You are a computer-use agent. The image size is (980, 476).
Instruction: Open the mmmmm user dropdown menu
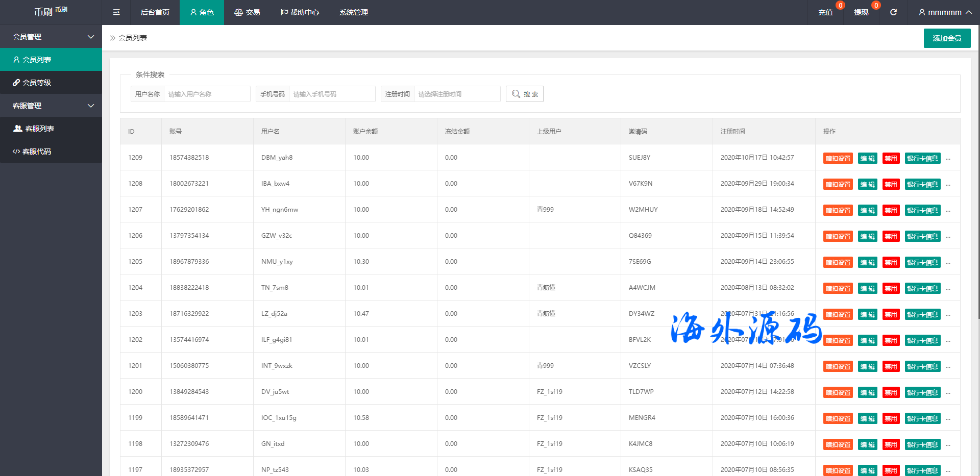944,12
